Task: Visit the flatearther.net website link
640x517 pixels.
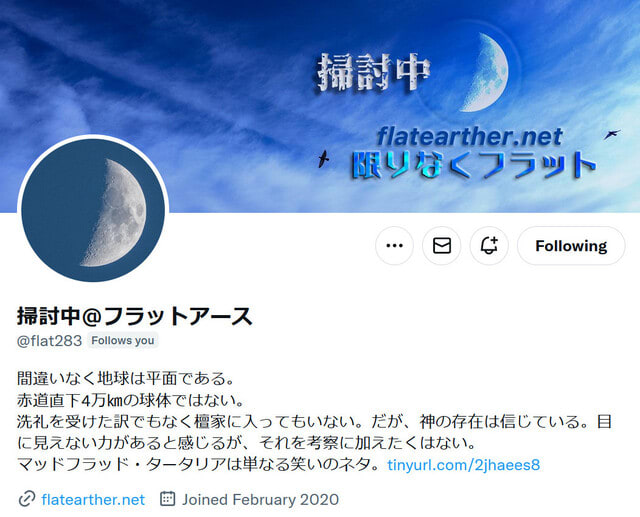Action: [x=93, y=499]
